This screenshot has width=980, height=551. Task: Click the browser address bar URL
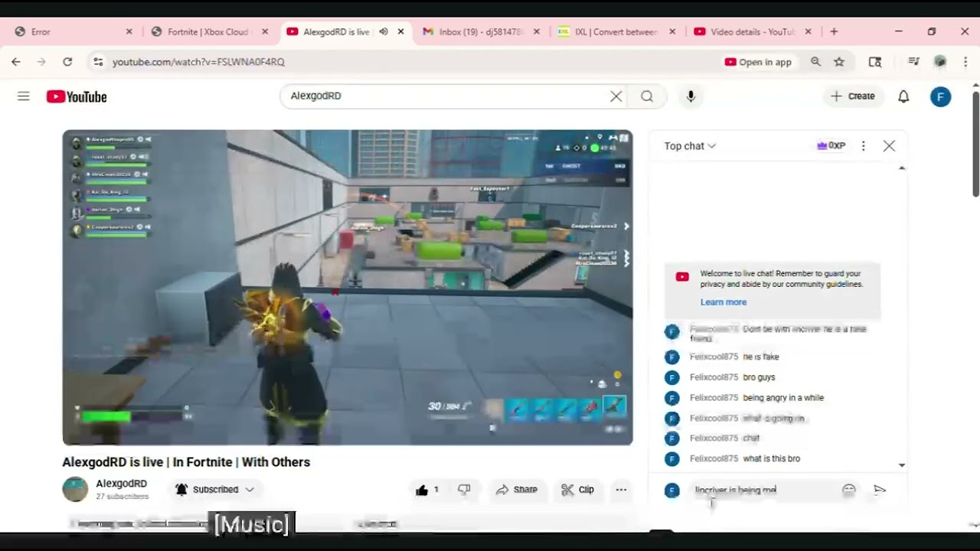[x=198, y=62]
